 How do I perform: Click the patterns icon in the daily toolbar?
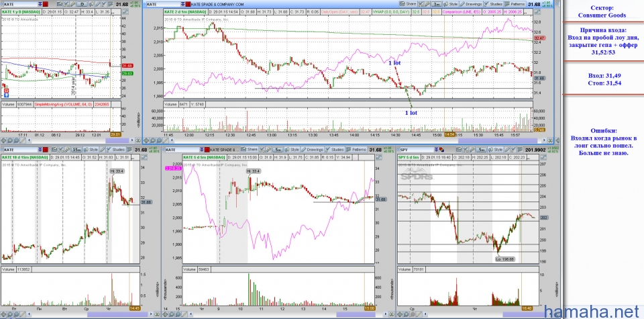click(x=111, y=4)
